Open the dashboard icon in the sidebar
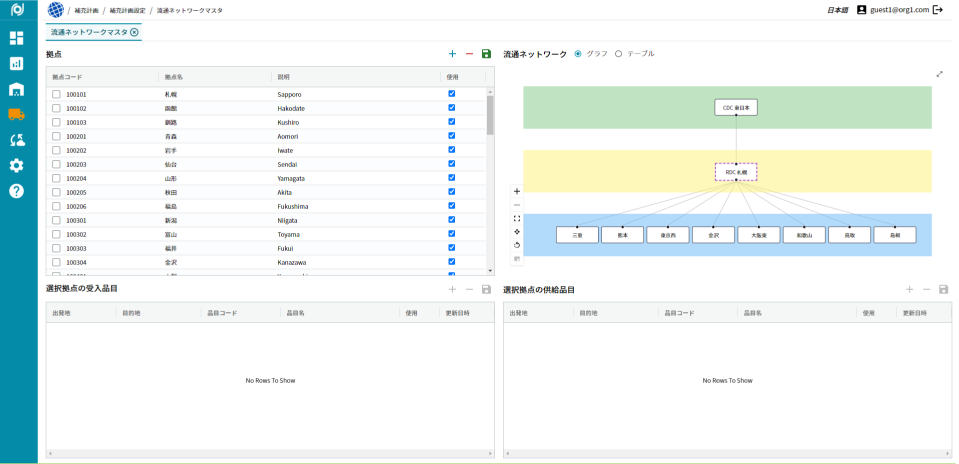The height and width of the screenshot is (464, 959). coord(16,38)
